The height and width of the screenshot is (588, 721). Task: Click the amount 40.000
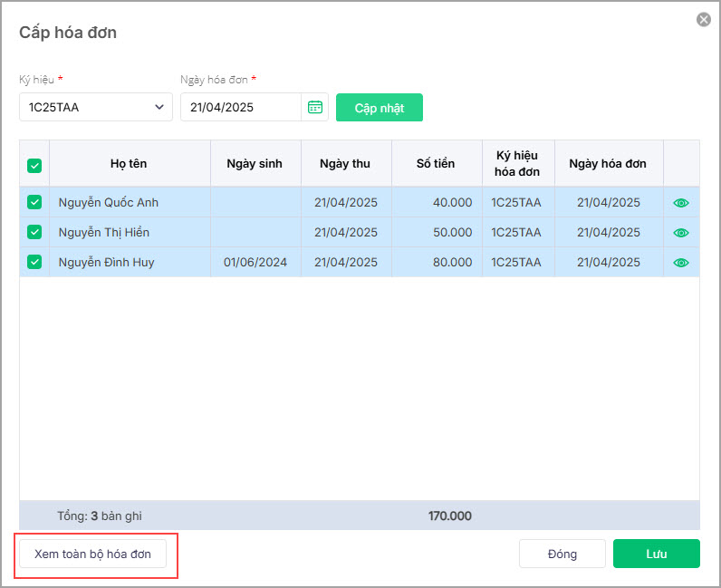point(453,202)
